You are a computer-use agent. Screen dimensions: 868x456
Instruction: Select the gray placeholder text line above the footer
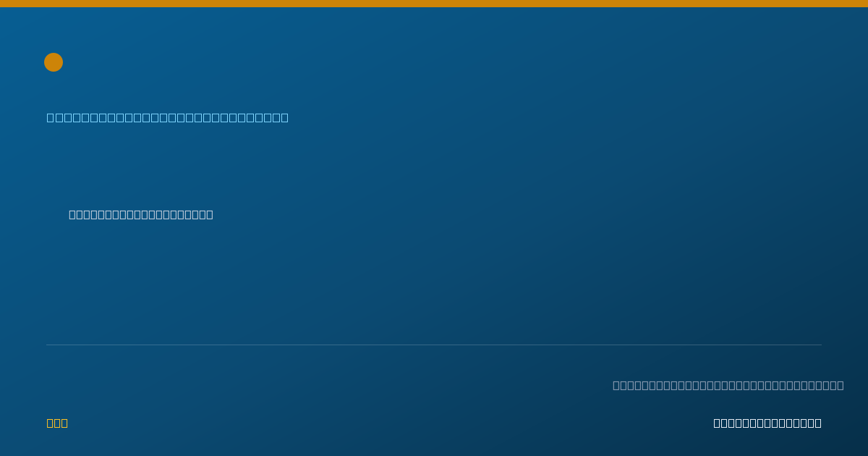[x=728, y=385]
